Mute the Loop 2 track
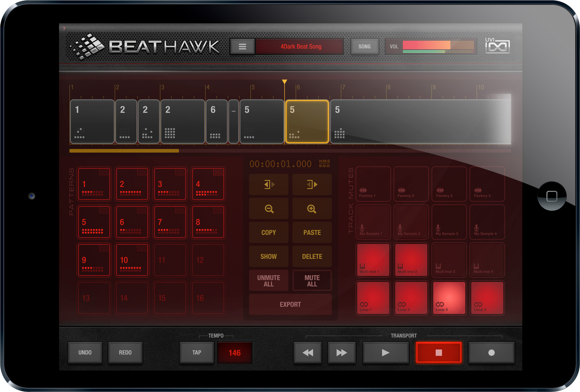 (x=411, y=298)
